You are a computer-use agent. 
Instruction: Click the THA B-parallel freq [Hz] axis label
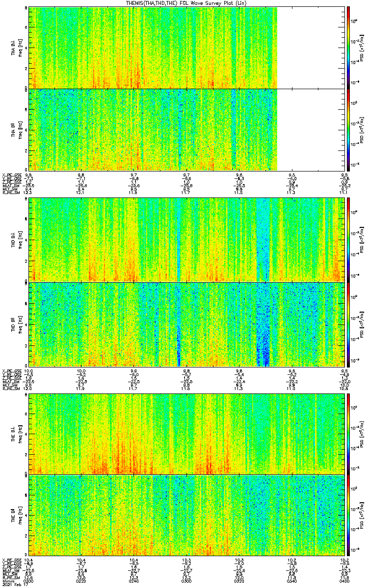pyautogui.click(x=20, y=129)
